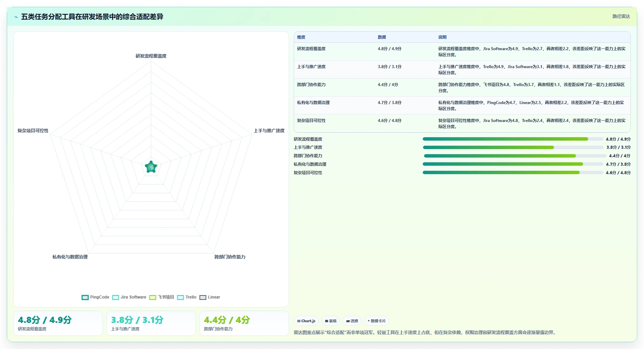Click the 复杂项目可控性 radar axis label
Screen dimensions: 644x349
[x=33, y=130]
